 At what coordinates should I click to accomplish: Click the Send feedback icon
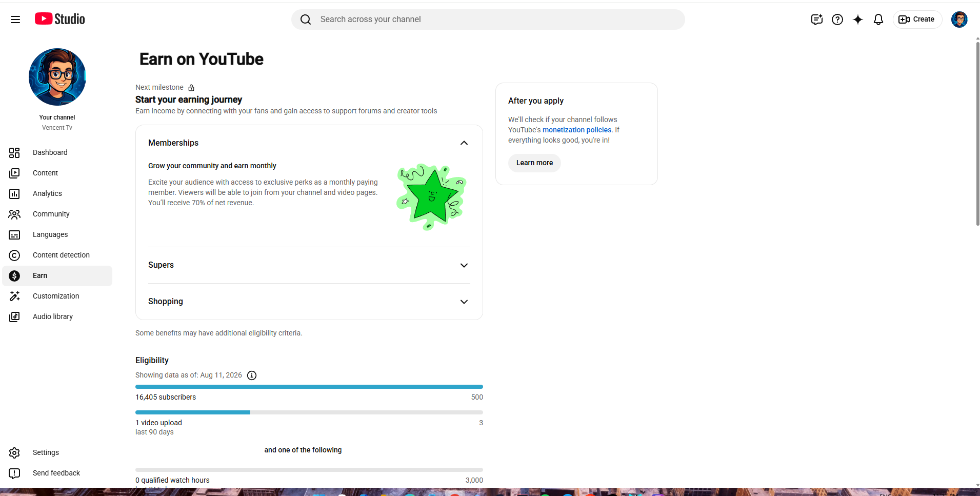(14, 473)
